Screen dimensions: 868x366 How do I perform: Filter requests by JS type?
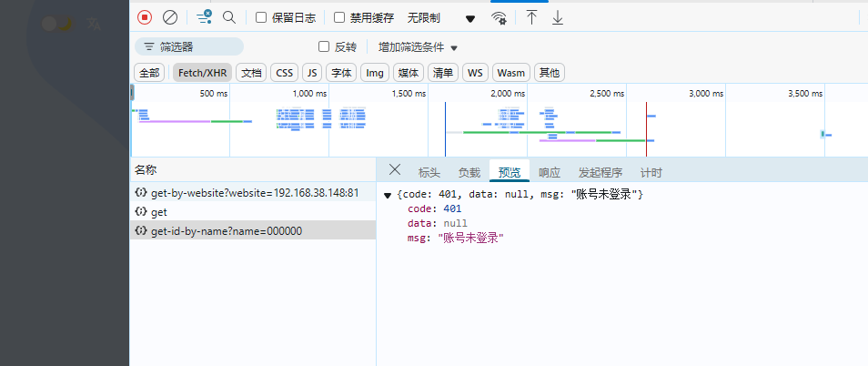pyautogui.click(x=312, y=73)
